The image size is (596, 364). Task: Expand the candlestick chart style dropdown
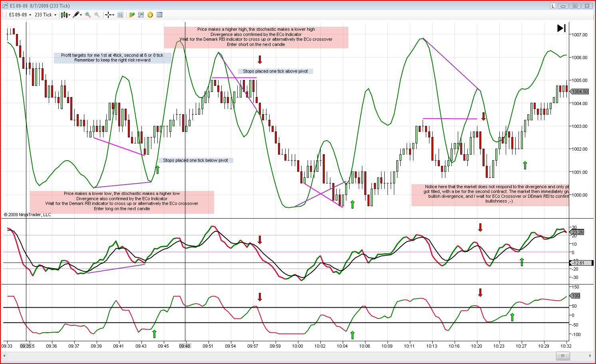[x=66, y=15]
